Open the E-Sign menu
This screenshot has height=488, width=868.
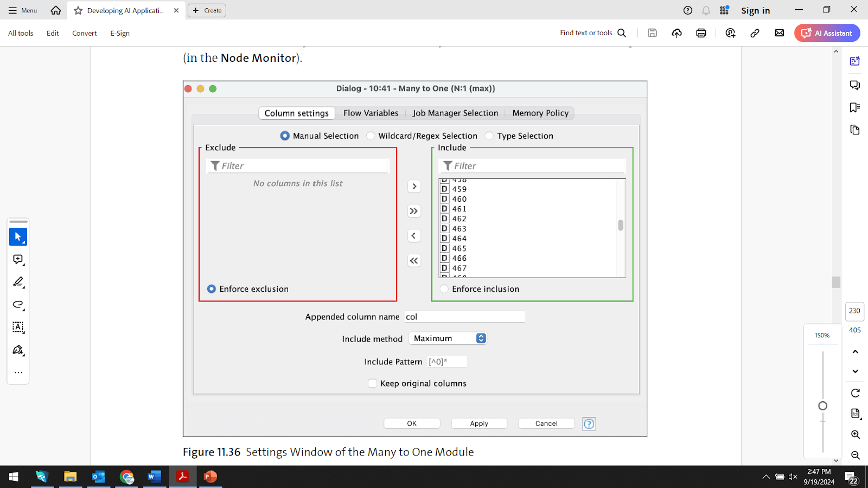click(x=120, y=33)
